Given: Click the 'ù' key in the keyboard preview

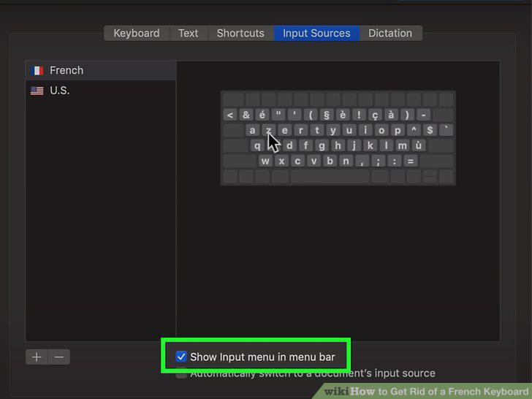Looking at the screenshot, I should click(x=418, y=145).
